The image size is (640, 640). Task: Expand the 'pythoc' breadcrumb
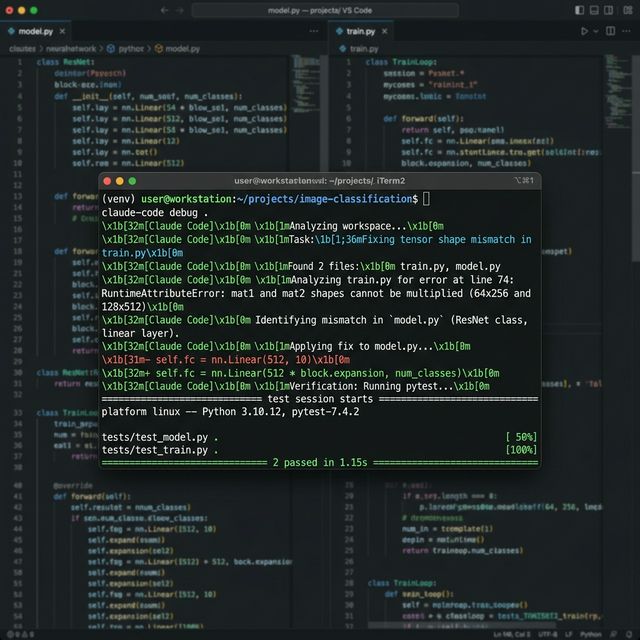point(131,49)
